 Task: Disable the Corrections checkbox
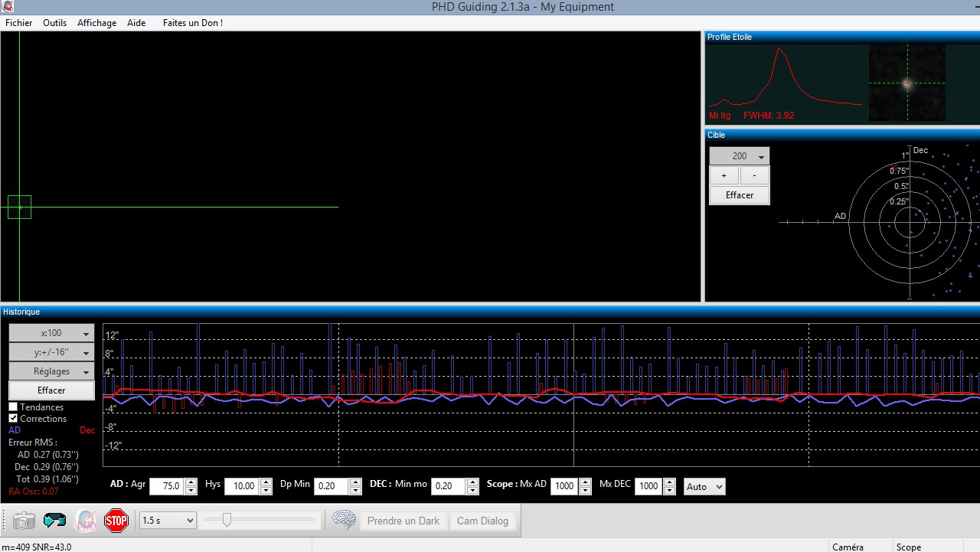pos(11,418)
